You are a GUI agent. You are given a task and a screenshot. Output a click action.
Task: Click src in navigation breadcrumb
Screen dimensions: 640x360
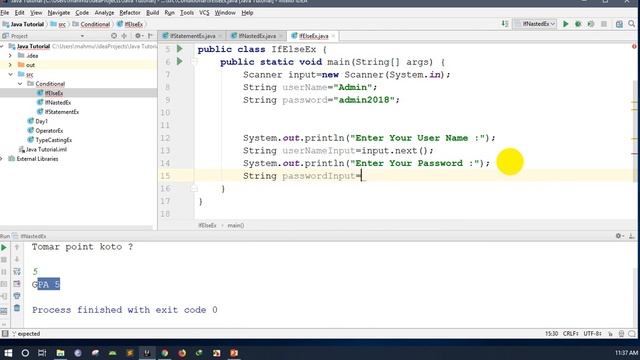(x=62, y=24)
